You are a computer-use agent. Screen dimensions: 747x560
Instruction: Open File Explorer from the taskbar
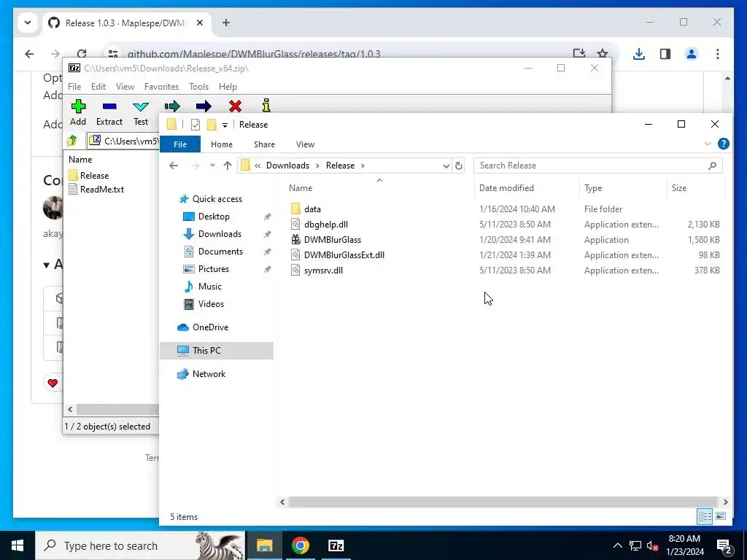[x=264, y=545]
